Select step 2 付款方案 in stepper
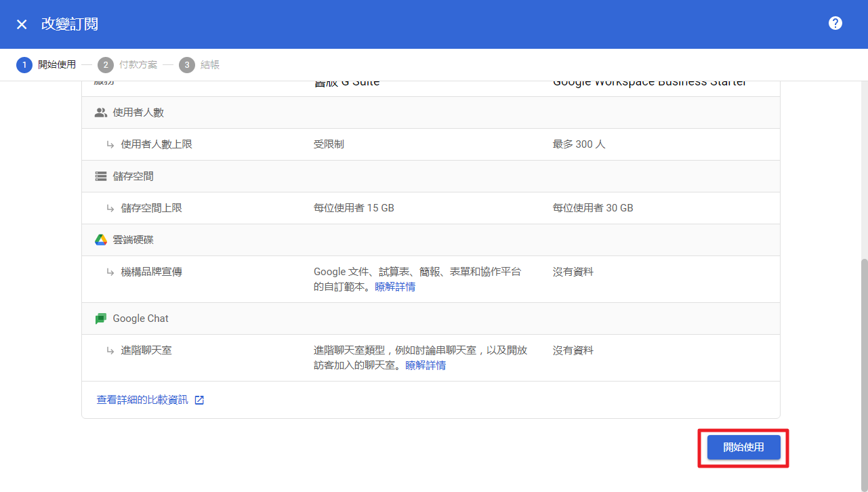 [127, 65]
